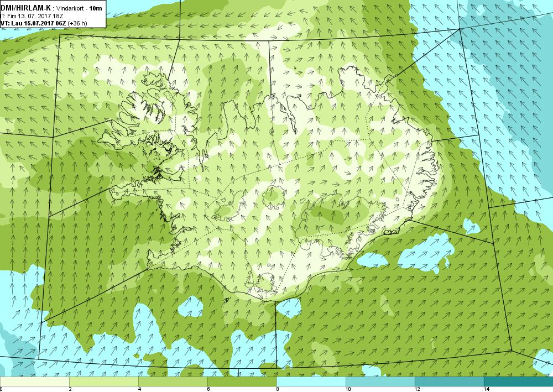Select the 8–10 light cyan legend swatch

pos(311,382)
